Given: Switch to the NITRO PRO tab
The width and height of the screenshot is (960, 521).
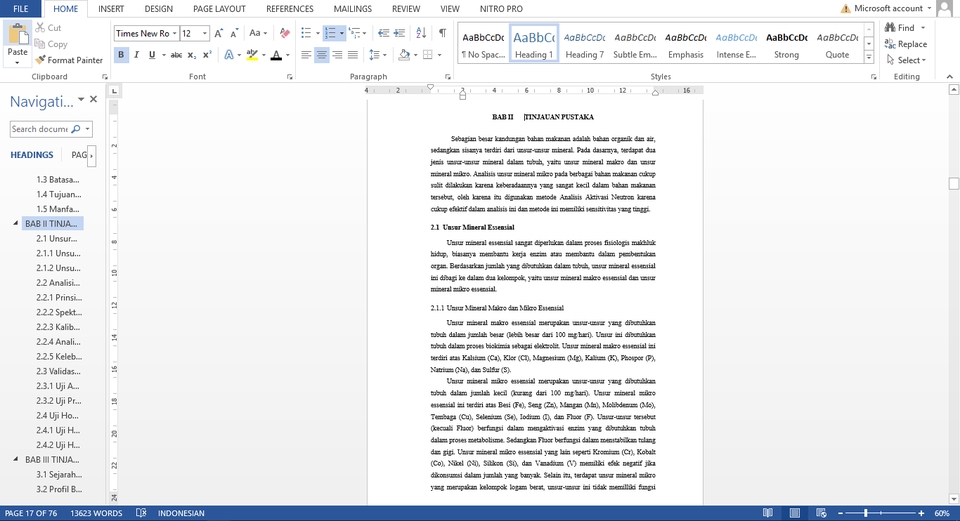Looking at the screenshot, I should [501, 9].
